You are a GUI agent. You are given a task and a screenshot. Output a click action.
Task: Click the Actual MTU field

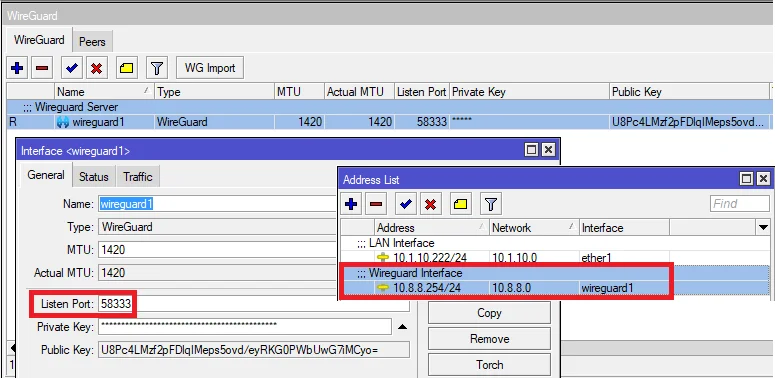pyautogui.click(x=217, y=273)
